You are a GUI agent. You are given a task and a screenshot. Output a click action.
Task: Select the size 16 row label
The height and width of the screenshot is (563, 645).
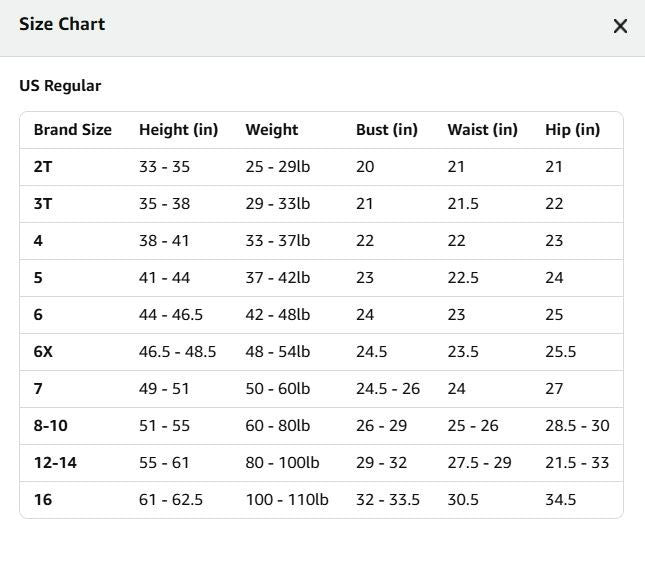(x=43, y=500)
